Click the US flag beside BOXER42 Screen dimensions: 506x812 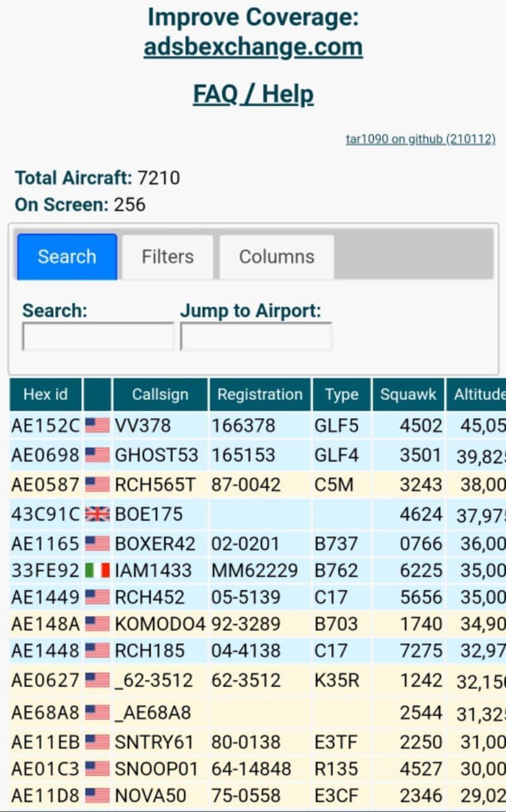click(x=97, y=544)
